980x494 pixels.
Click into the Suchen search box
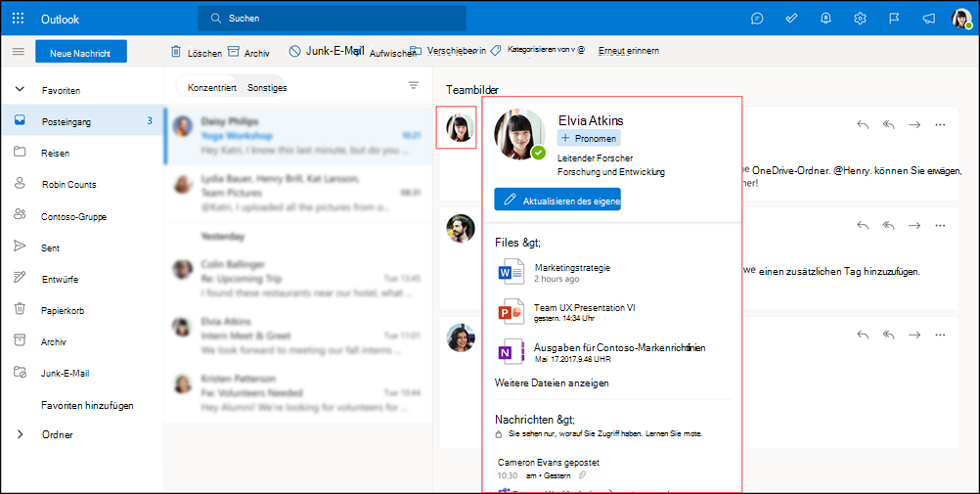(x=332, y=19)
